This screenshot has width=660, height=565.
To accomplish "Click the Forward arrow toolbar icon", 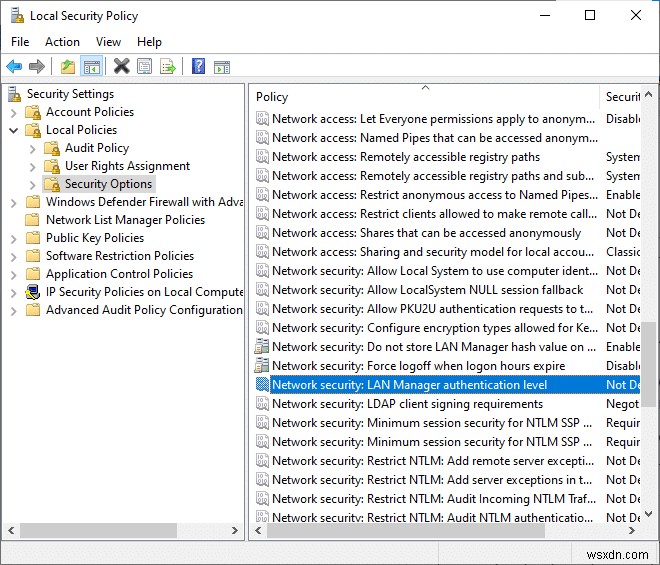I will [37, 67].
